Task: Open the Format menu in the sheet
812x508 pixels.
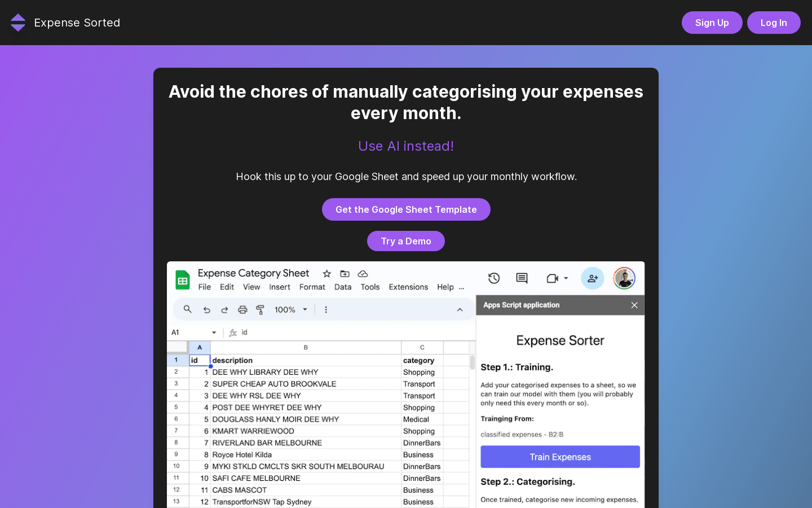Action: [312, 287]
